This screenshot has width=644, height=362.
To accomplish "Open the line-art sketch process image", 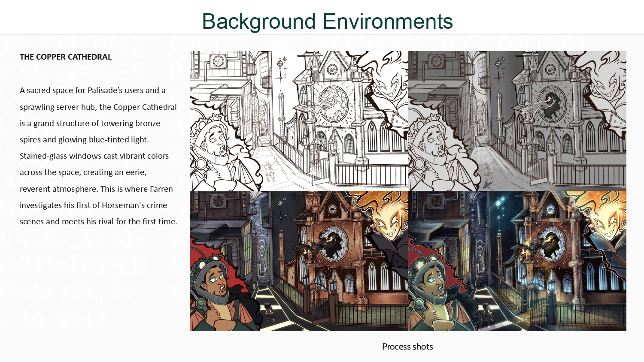I will (x=299, y=121).
